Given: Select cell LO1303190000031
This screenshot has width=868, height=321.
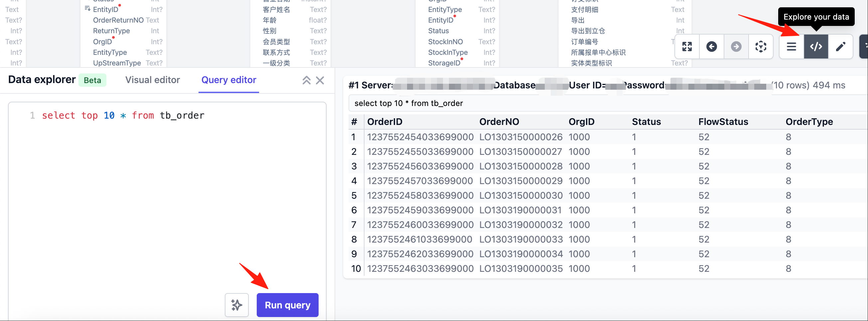Looking at the screenshot, I should 520,210.
